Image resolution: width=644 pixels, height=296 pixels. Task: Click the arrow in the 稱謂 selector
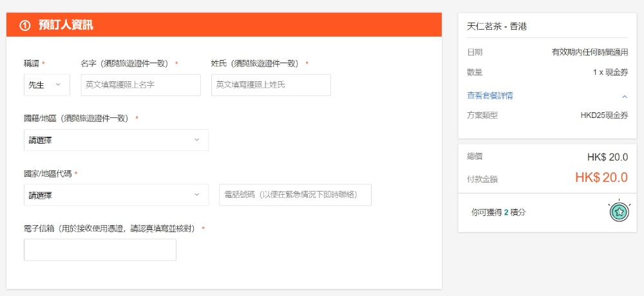[59, 84]
